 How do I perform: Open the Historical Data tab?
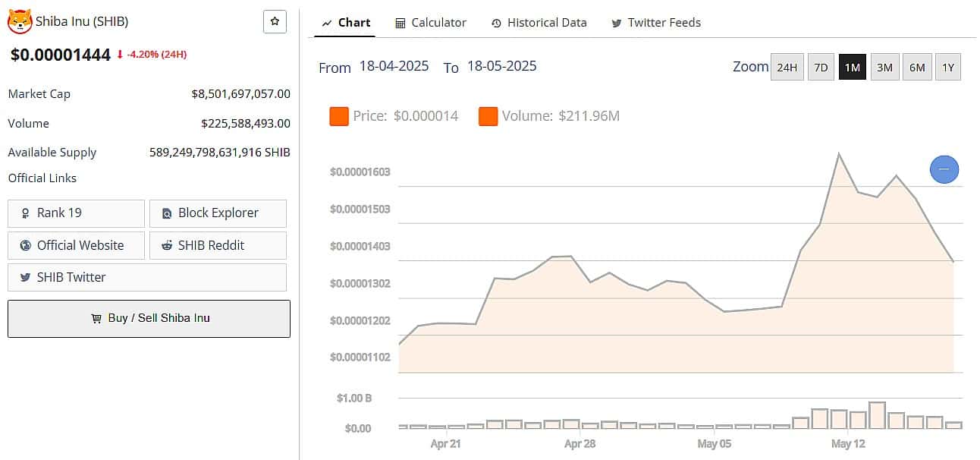[539, 22]
